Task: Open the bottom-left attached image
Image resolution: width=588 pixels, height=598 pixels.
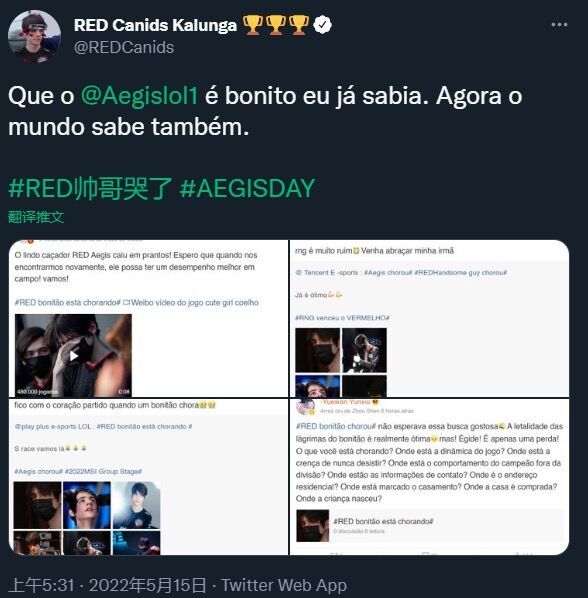Action: point(148,477)
